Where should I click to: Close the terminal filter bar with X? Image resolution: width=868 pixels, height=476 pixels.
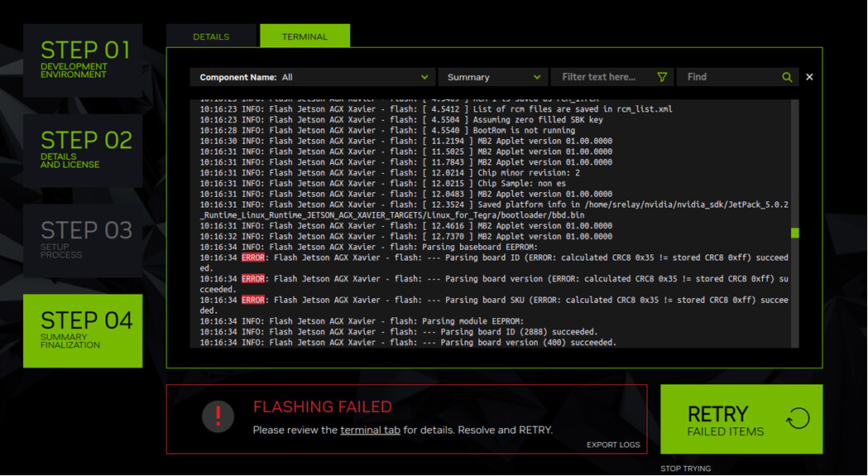809,77
